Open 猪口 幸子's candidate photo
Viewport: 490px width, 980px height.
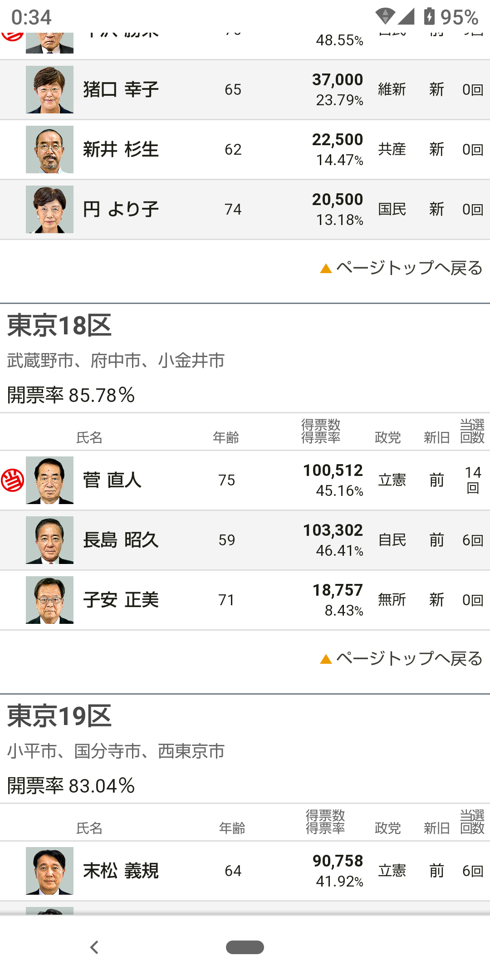coord(49,89)
